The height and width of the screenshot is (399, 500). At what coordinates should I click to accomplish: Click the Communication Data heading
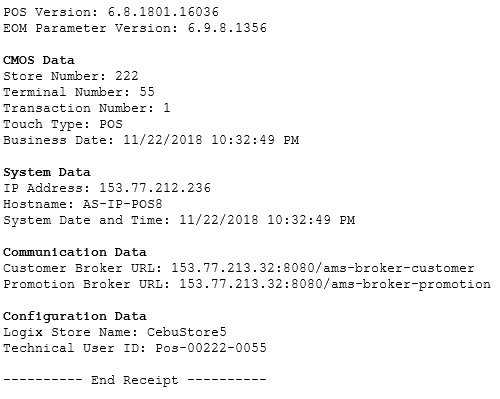pos(75,252)
